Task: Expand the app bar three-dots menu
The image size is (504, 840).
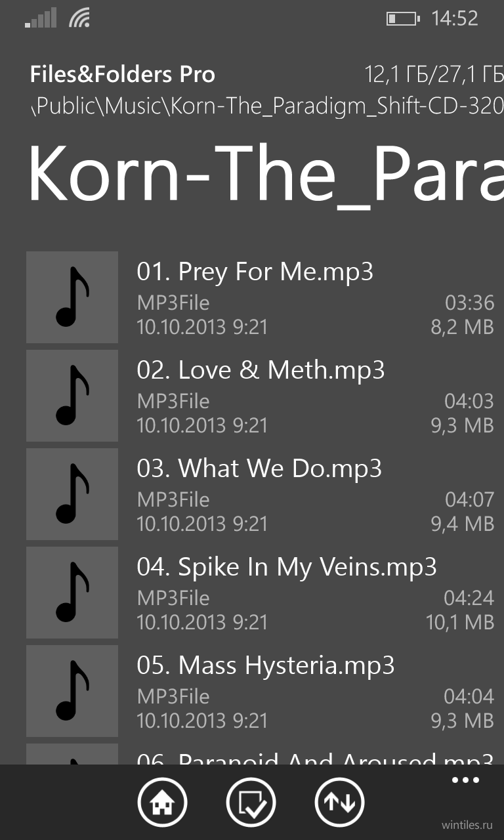Action: point(465,780)
